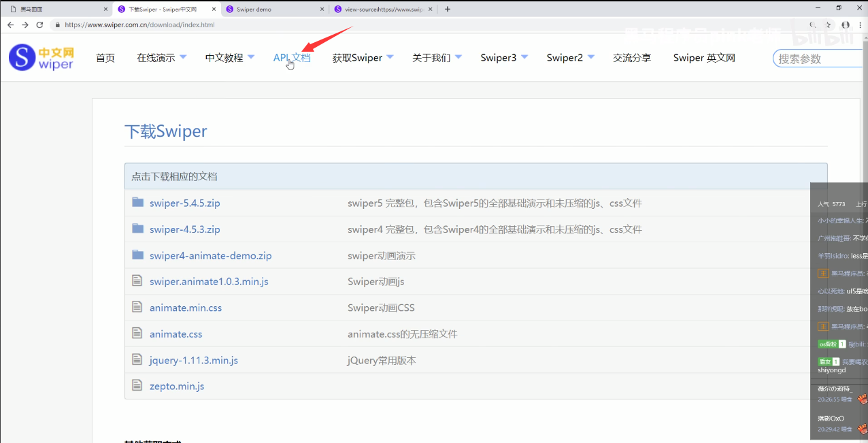This screenshot has height=443, width=868.
Task: Click file icon beside animate.css
Action: [137, 333]
